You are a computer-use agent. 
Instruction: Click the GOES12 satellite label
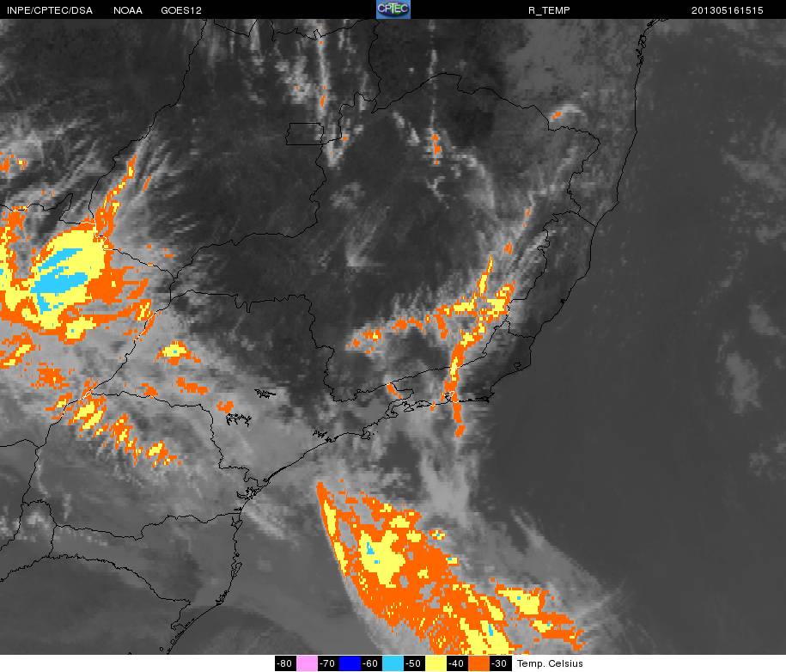(181, 10)
